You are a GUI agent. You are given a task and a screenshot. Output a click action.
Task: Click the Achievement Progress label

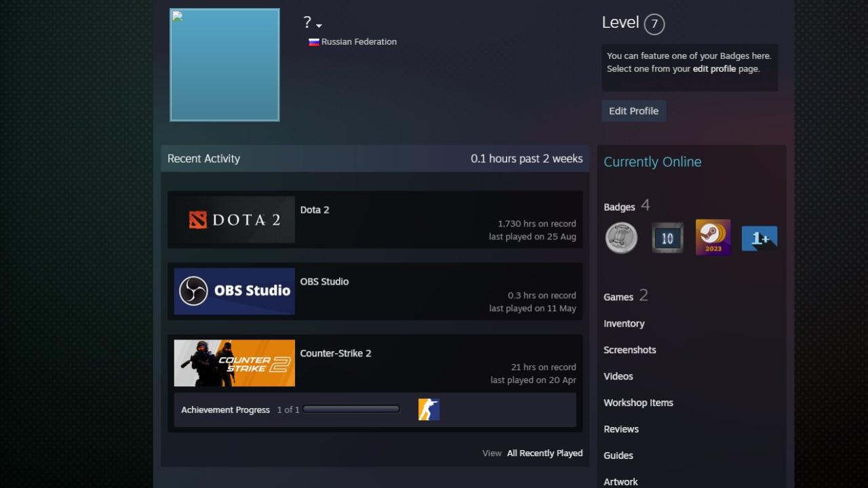point(225,410)
